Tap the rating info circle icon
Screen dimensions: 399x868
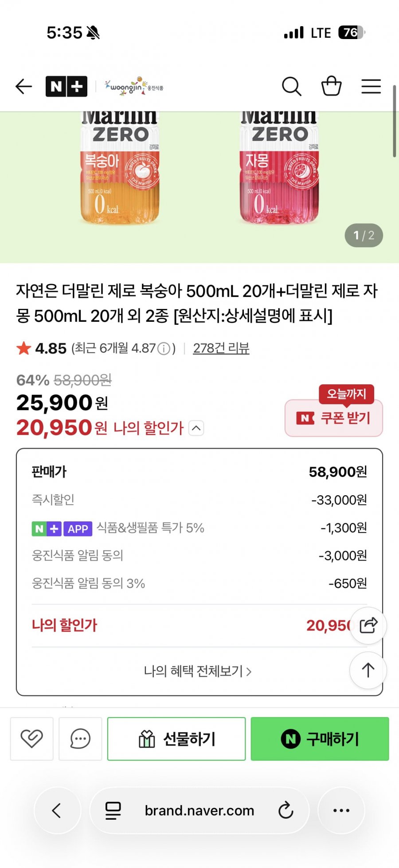(x=164, y=349)
